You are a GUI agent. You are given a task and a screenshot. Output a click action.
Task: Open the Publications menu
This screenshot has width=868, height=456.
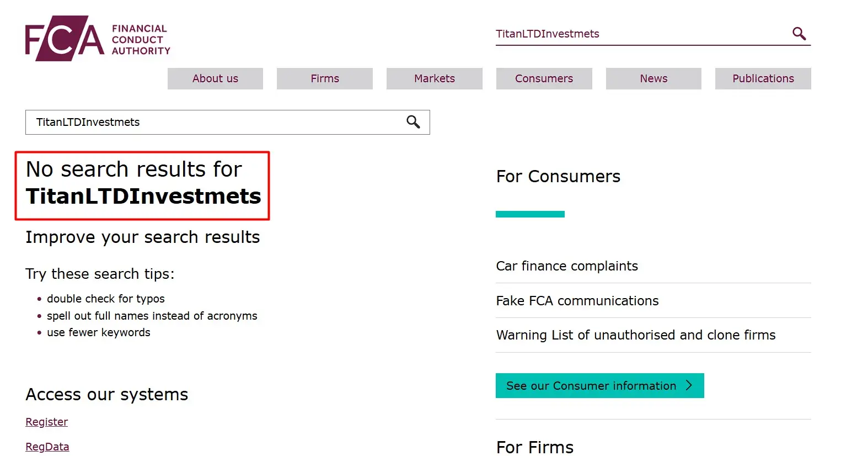(x=763, y=78)
